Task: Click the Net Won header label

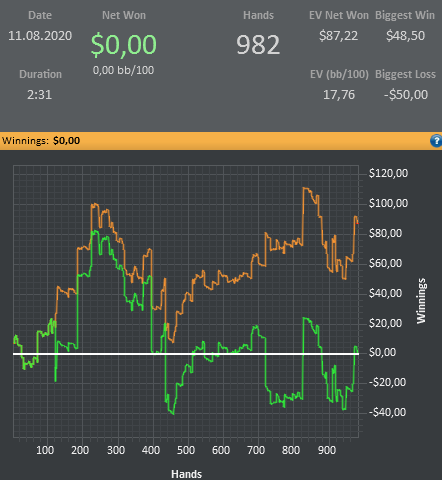Action: [x=124, y=15]
